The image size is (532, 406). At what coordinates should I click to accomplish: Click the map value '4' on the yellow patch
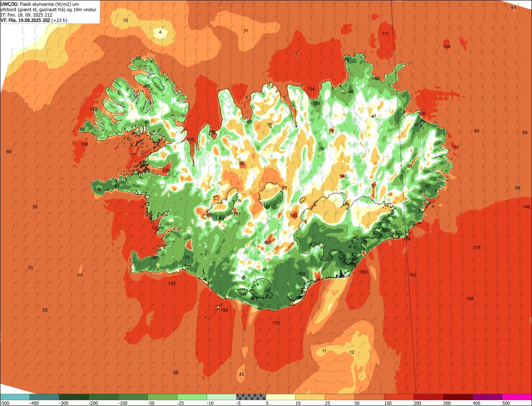[160, 32]
